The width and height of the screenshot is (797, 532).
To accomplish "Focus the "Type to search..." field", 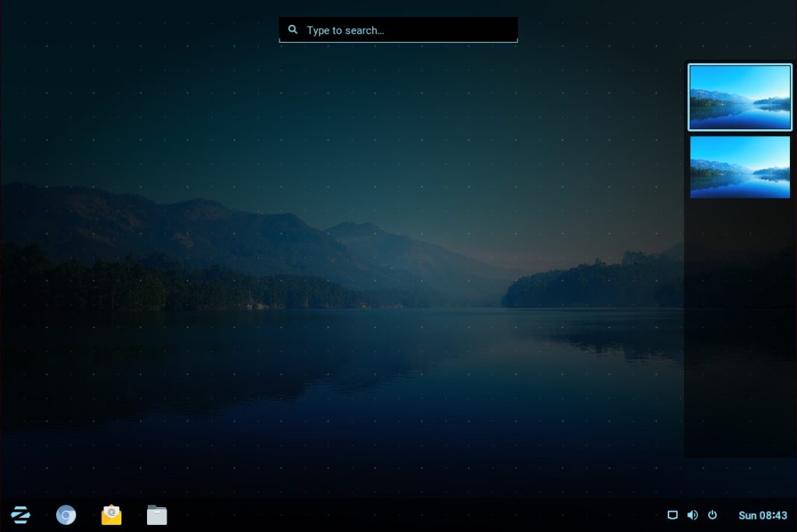I will [405, 30].
